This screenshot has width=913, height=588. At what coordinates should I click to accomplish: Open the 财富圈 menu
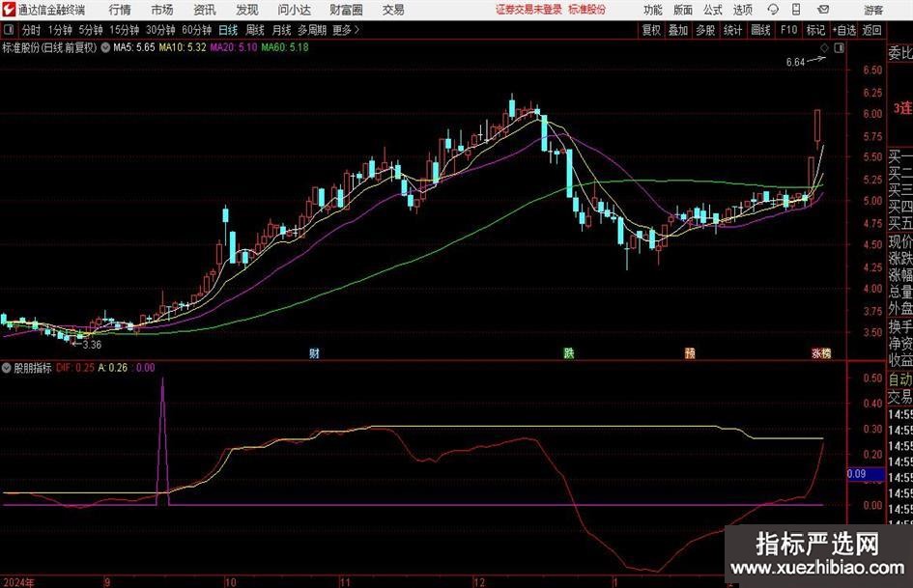coord(346,10)
